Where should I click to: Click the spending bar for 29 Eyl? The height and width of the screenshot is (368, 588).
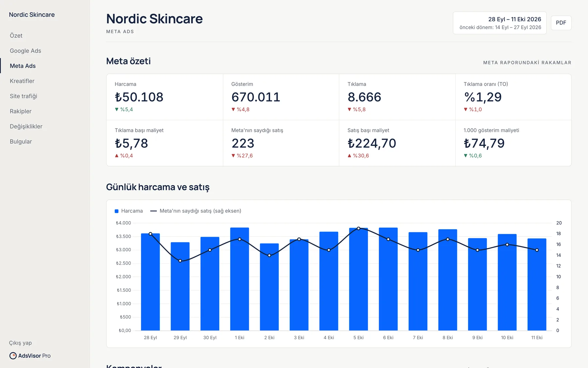click(180, 286)
